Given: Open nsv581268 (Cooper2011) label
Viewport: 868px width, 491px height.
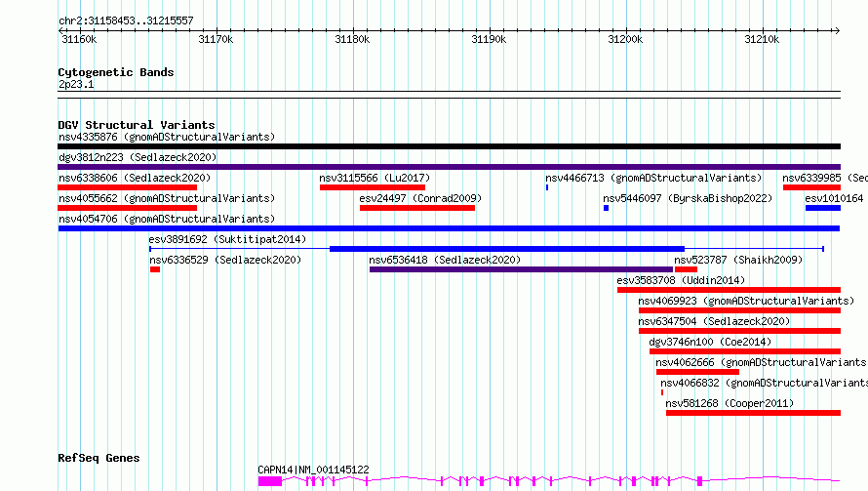Looking at the screenshot, I should click(x=730, y=403).
